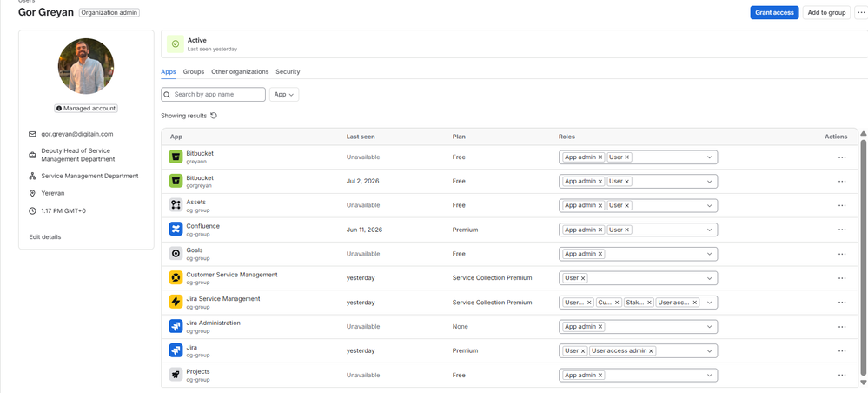
Task: Click the Customer Service Management icon
Action: tap(176, 277)
